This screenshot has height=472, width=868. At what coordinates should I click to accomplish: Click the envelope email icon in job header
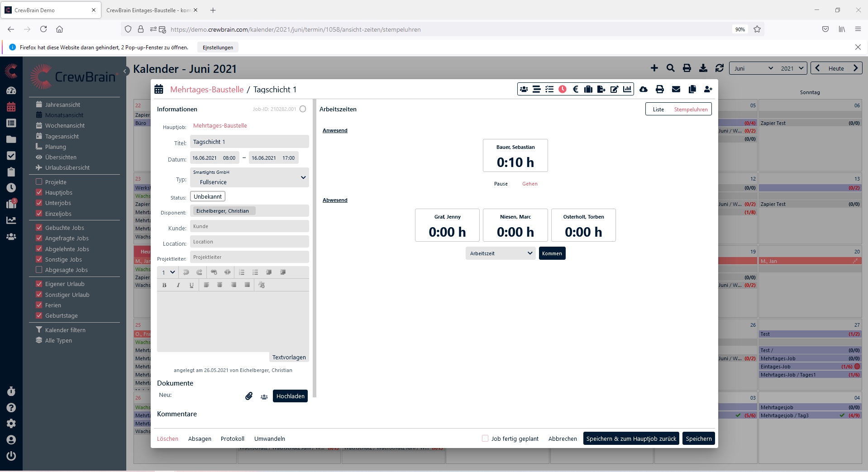point(676,89)
